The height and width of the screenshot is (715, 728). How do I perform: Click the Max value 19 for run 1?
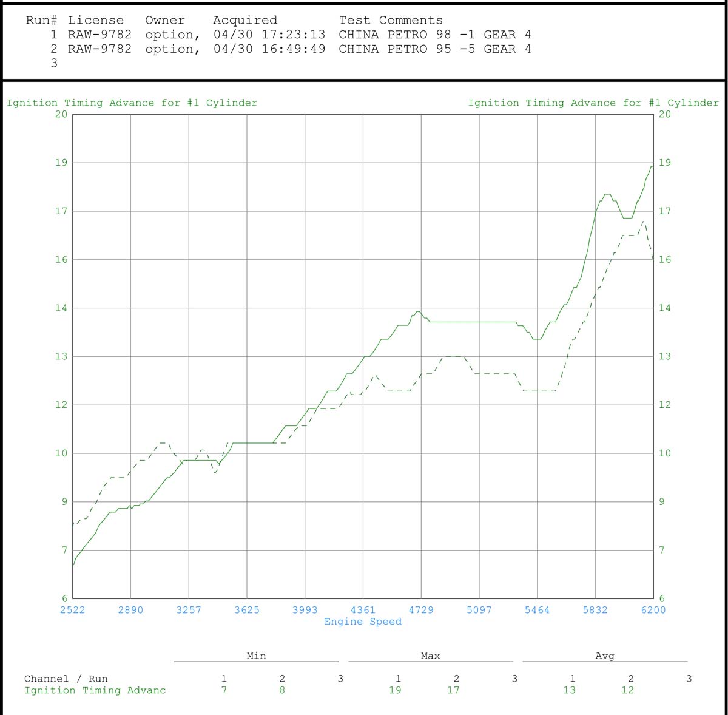coord(395,690)
